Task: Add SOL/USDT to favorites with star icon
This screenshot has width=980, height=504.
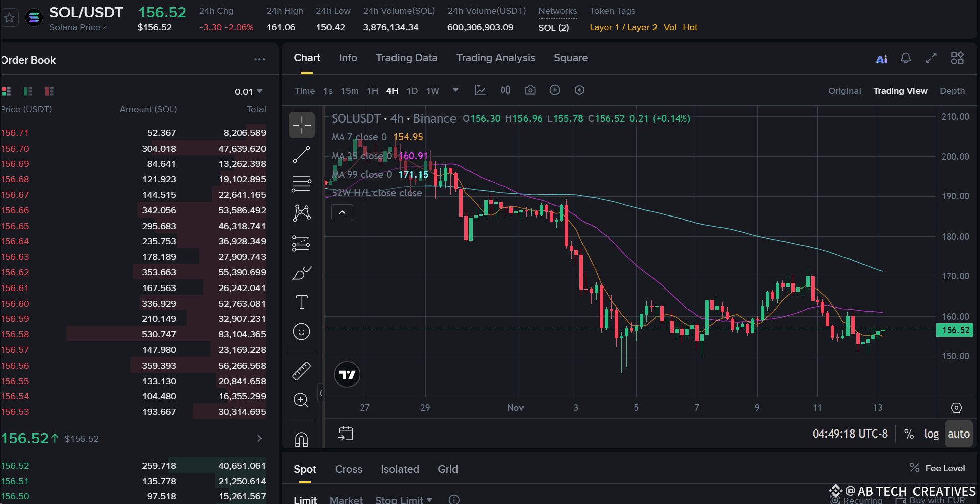Action: [x=9, y=18]
